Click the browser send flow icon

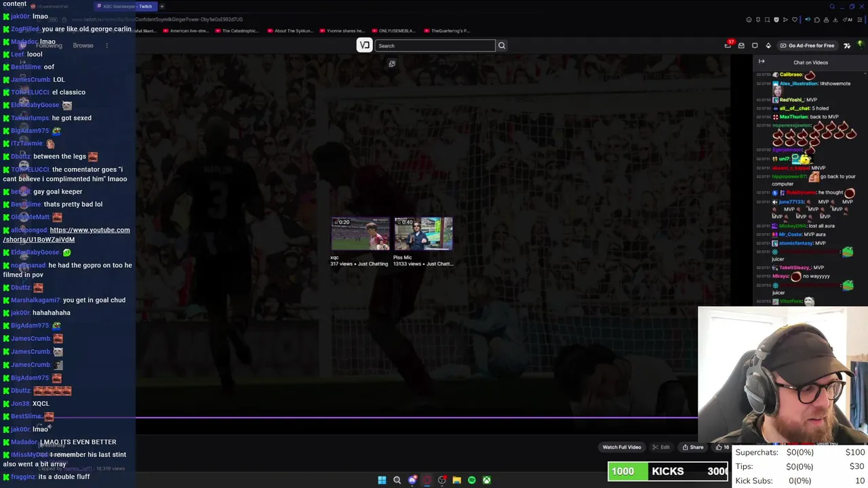pos(785,20)
